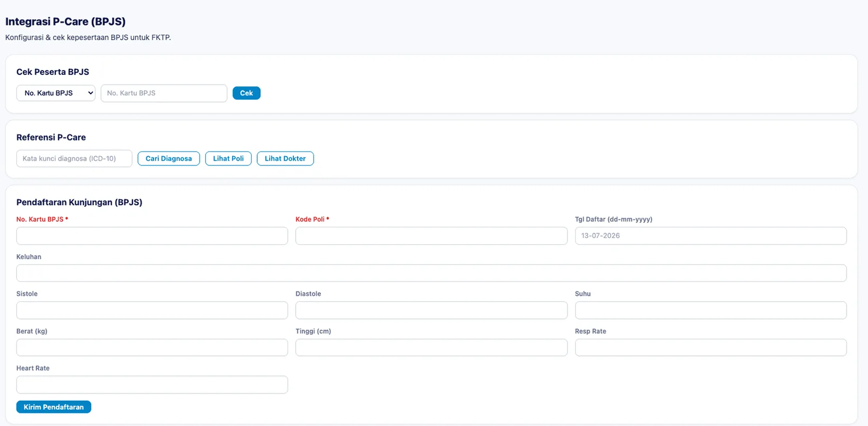Focus the Heart Rate input field
This screenshot has height=426, width=868.
(152, 385)
